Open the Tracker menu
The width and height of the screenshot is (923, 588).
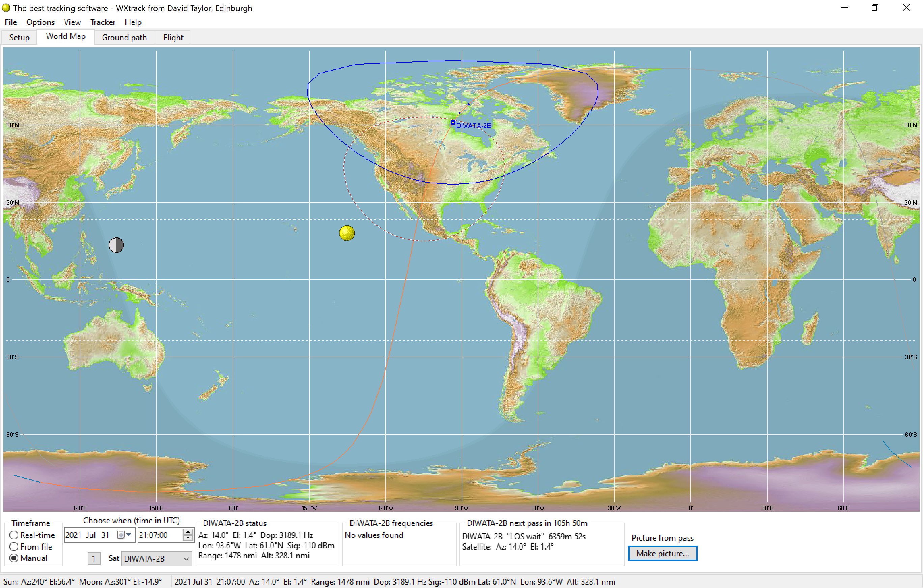(x=103, y=22)
